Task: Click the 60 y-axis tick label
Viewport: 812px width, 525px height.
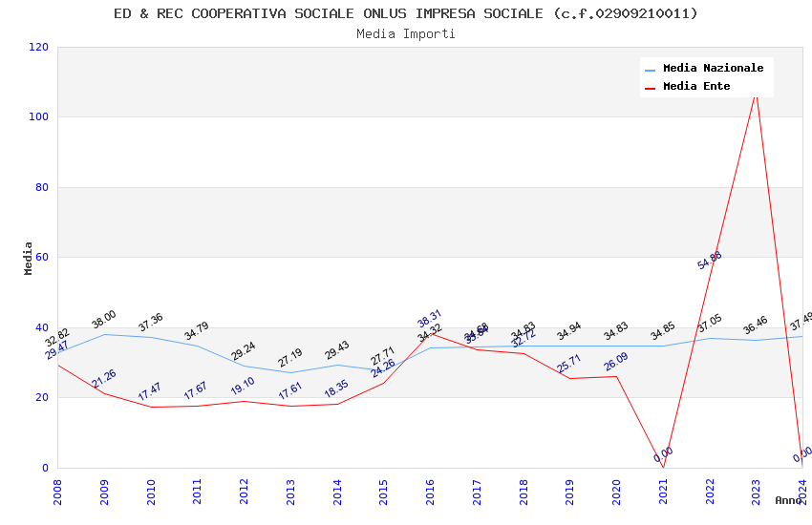Action: pyautogui.click(x=42, y=257)
